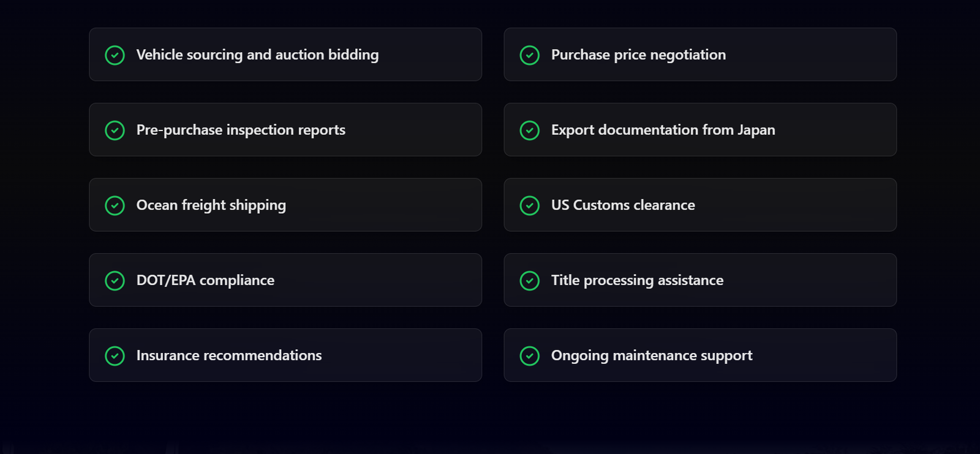Click check icon next to Ongoing maintenance support
This screenshot has width=980, height=454.
click(529, 356)
